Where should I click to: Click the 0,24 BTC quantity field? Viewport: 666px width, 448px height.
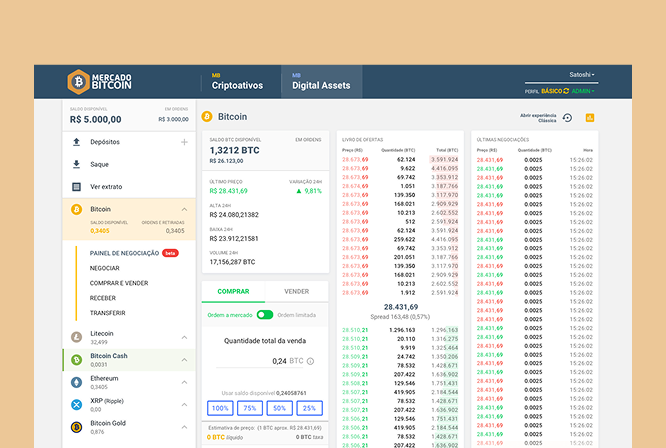click(x=260, y=361)
